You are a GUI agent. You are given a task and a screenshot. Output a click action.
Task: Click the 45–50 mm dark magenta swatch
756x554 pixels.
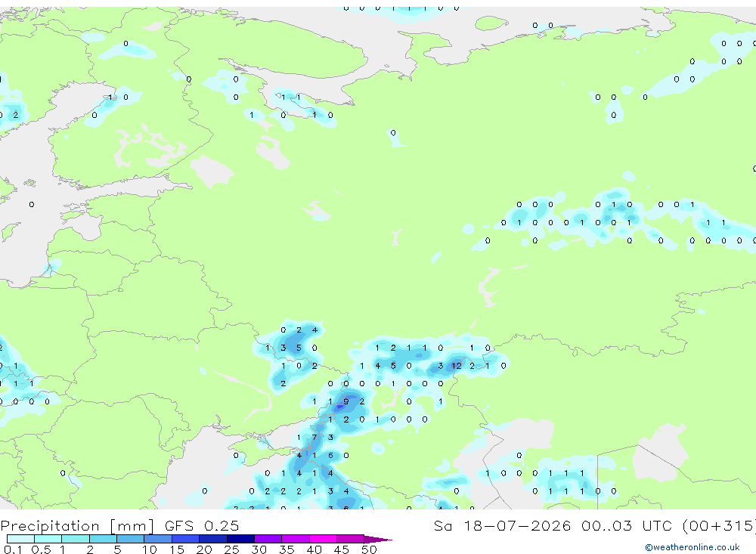pyautogui.click(x=351, y=539)
